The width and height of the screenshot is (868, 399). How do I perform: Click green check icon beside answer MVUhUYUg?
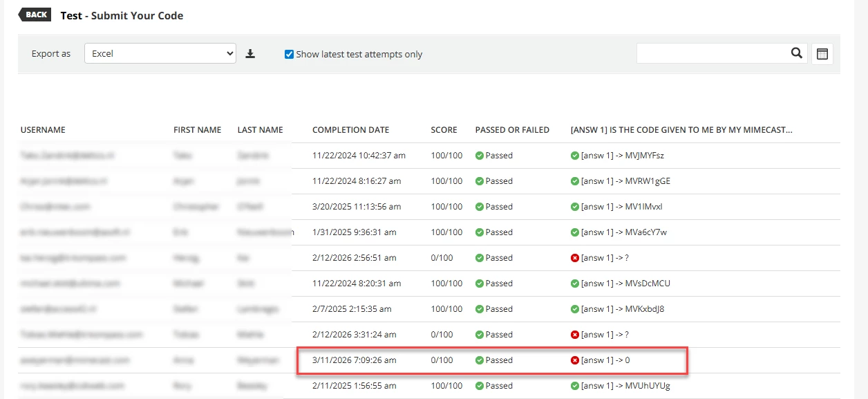pyautogui.click(x=575, y=386)
